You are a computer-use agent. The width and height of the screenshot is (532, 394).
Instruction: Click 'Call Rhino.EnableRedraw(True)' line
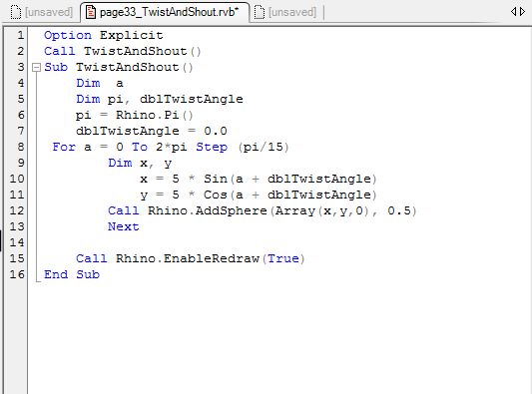point(191,258)
